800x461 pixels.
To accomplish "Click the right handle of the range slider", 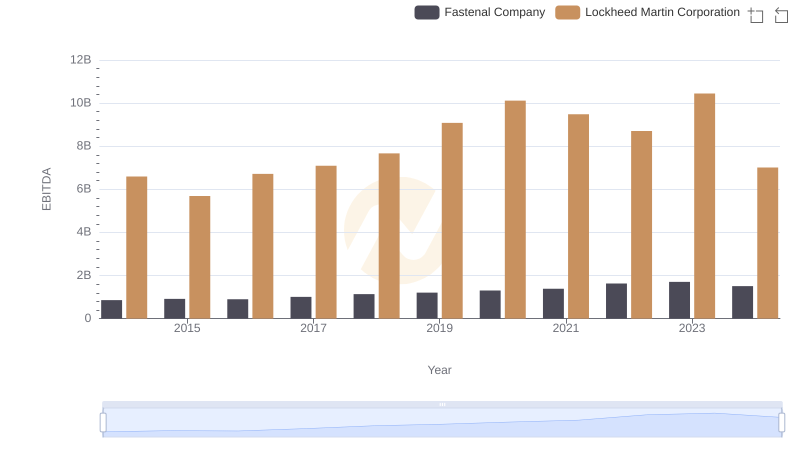I will 782,423.
